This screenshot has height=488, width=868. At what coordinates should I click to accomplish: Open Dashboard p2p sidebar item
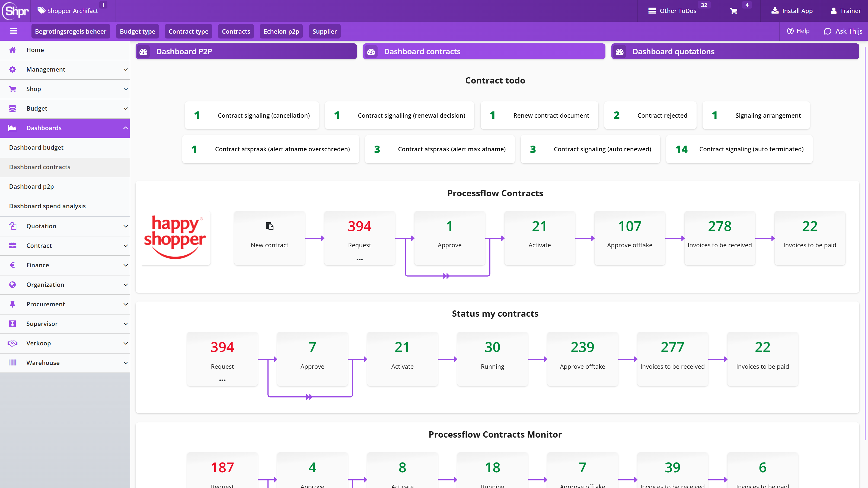[65, 187]
